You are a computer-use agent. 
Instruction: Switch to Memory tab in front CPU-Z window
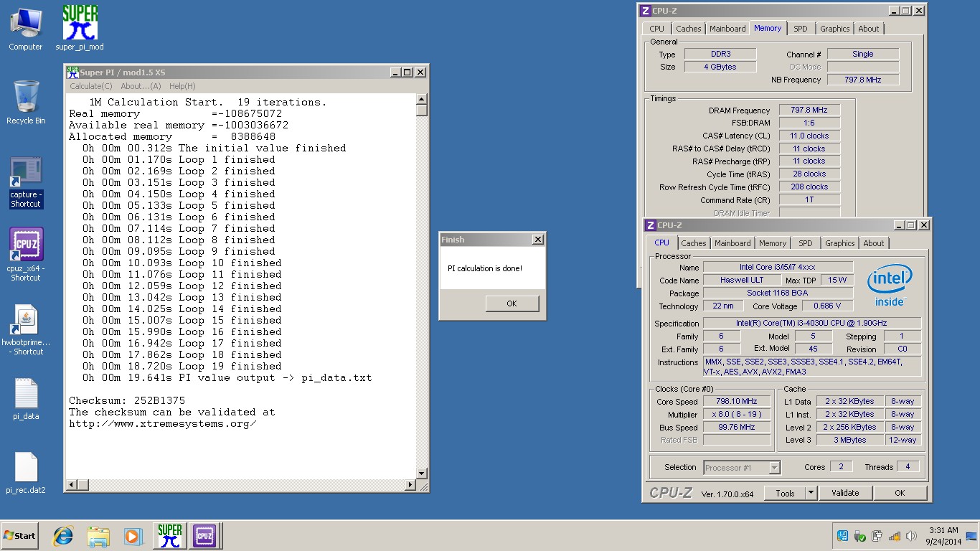tap(773, 243)
